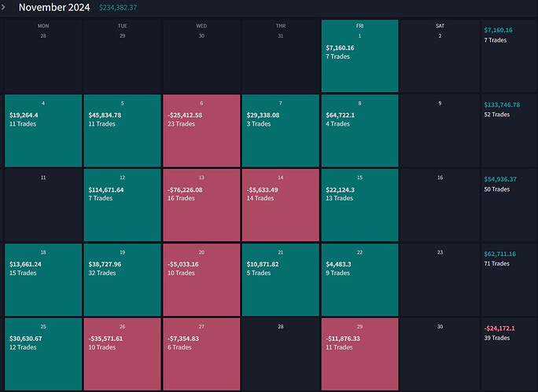The height and width of the screenshot is (392, 538).
Task: Open the -$11,876.33 day on November 29
Action: pos(359,354)
